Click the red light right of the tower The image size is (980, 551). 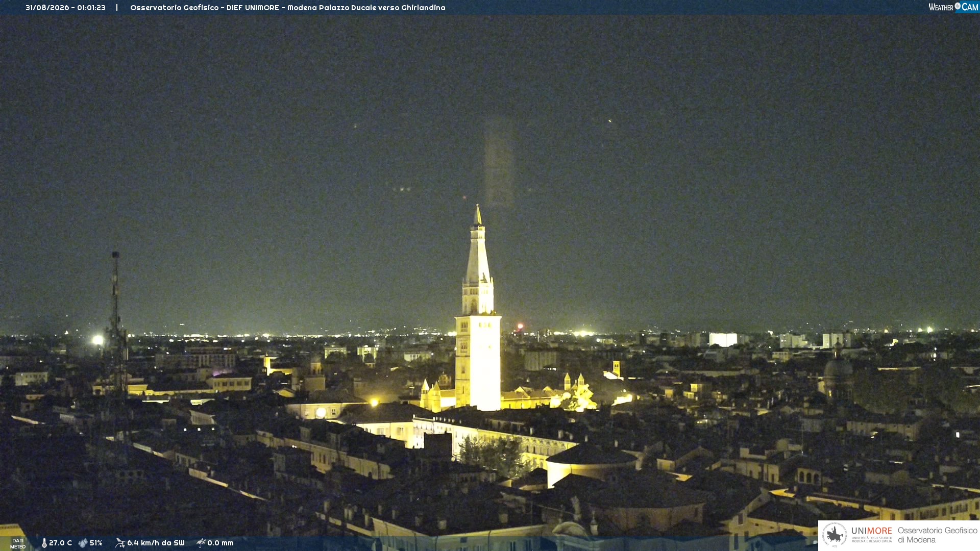521,326
